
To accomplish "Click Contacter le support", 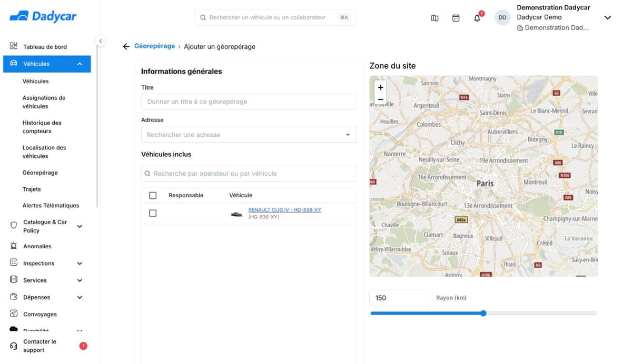I will pos(39,346).
